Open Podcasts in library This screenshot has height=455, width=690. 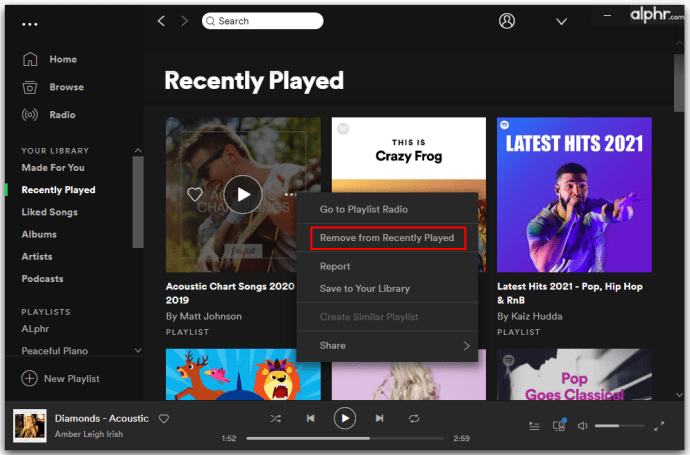coord(42,279)
